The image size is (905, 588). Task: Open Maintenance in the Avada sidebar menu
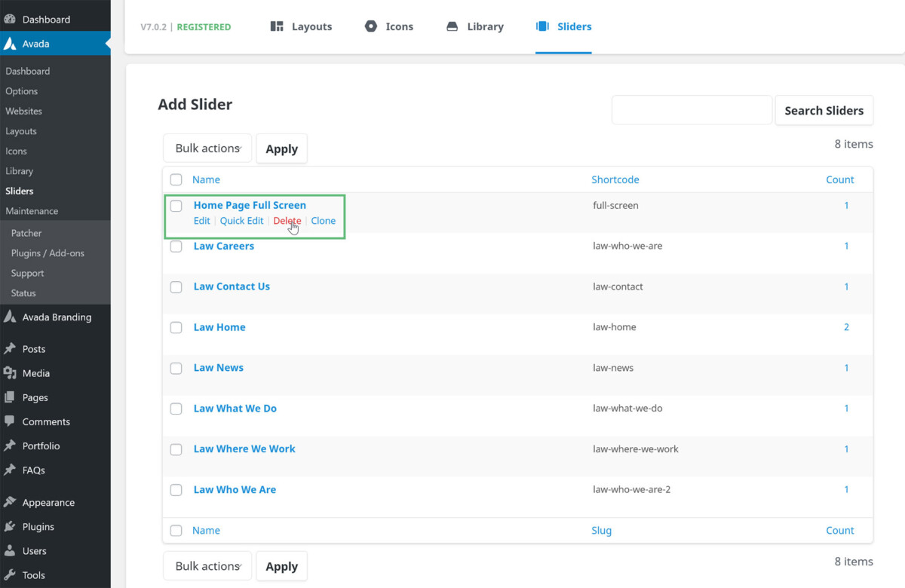tap(32, 210)
